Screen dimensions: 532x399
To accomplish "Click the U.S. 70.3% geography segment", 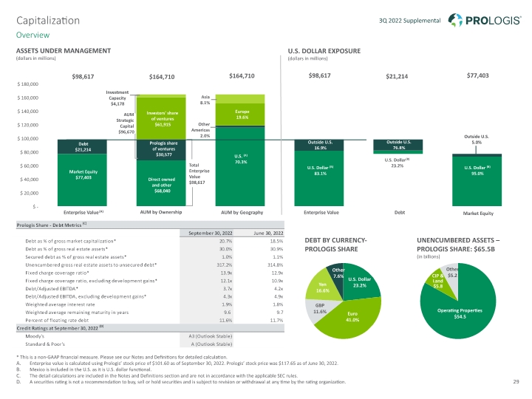I will click(240, 166).
